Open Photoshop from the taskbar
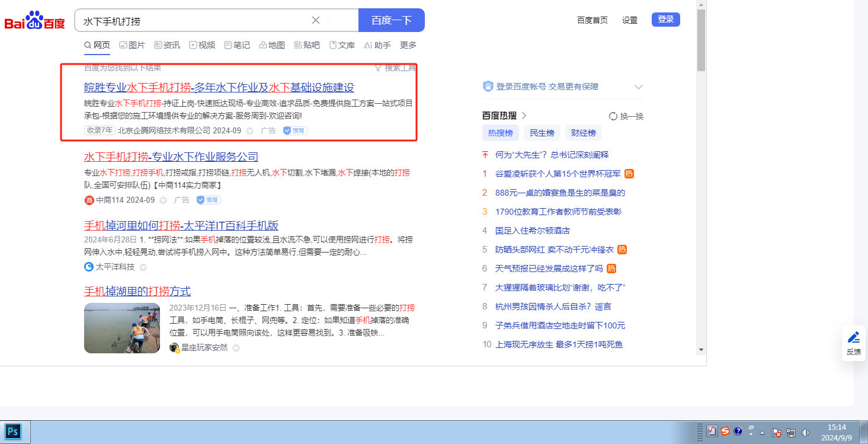868x444 pixels. pos(13,432)
